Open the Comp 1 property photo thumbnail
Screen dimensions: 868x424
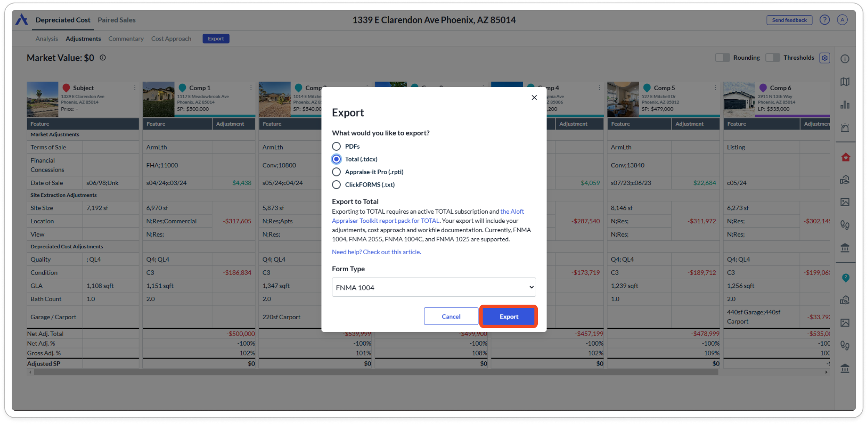159,99
